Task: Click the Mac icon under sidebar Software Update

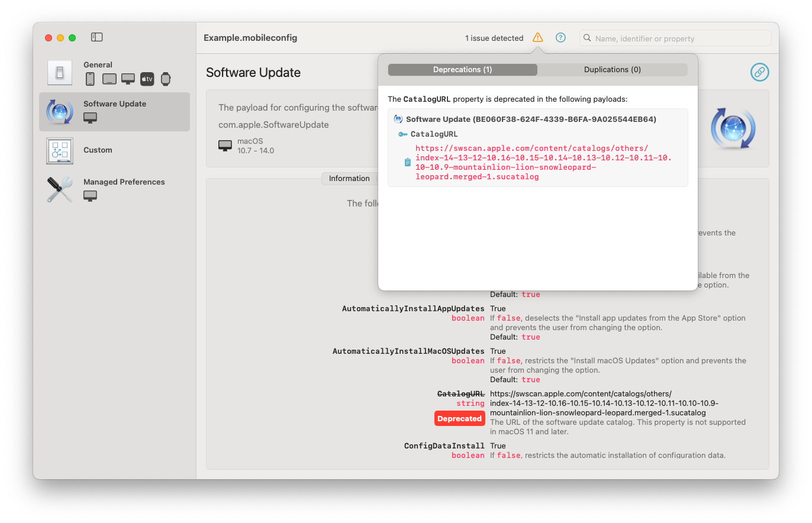Action: (x=90, y=118)
